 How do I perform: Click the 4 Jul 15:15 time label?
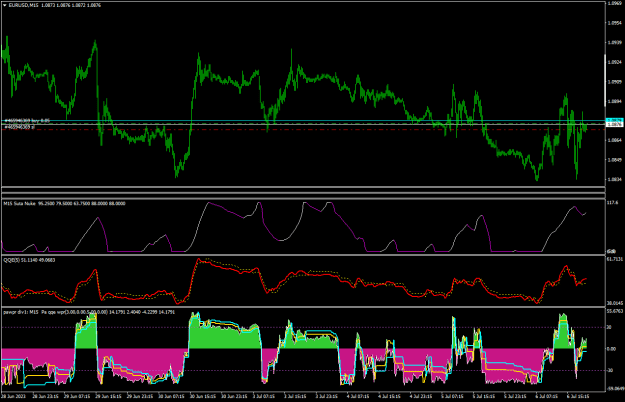click(389, 397)
